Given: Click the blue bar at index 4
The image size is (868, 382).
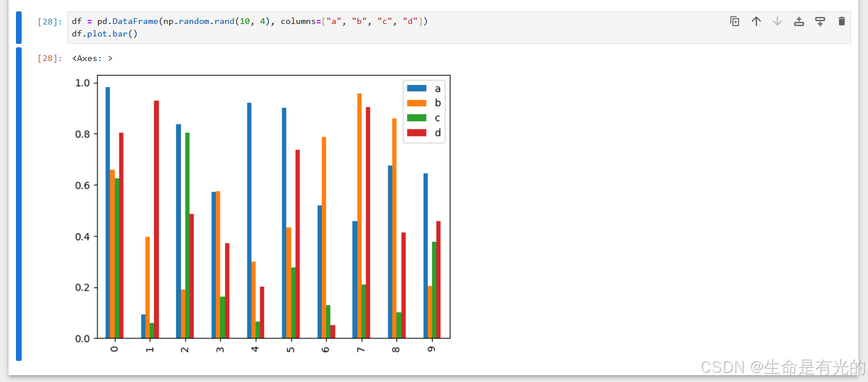Looking at the screenshot, I should point(249,221).
